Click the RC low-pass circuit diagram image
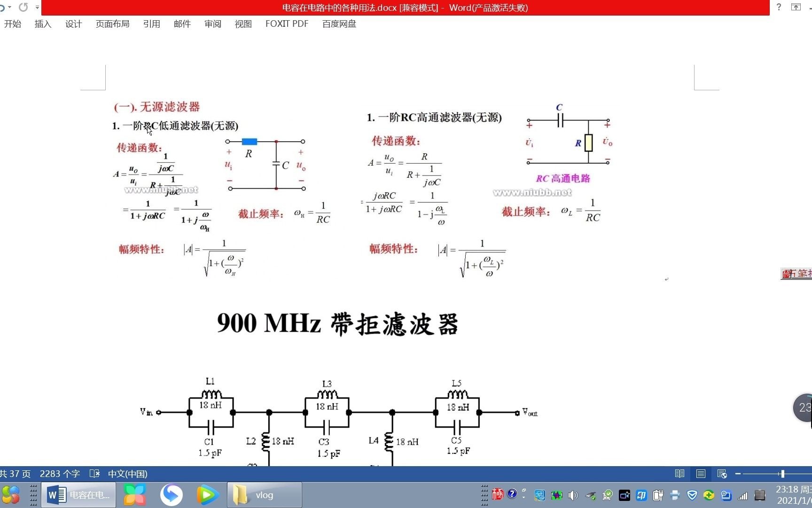 266,165
